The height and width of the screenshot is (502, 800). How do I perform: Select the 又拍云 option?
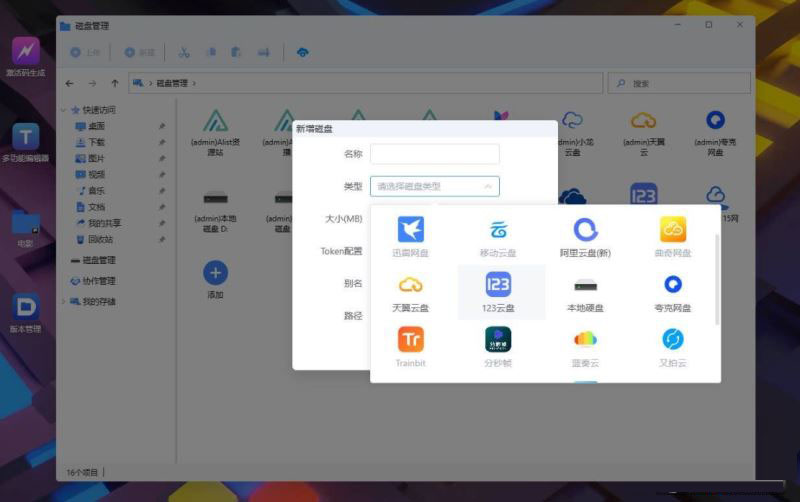point(672,347)
